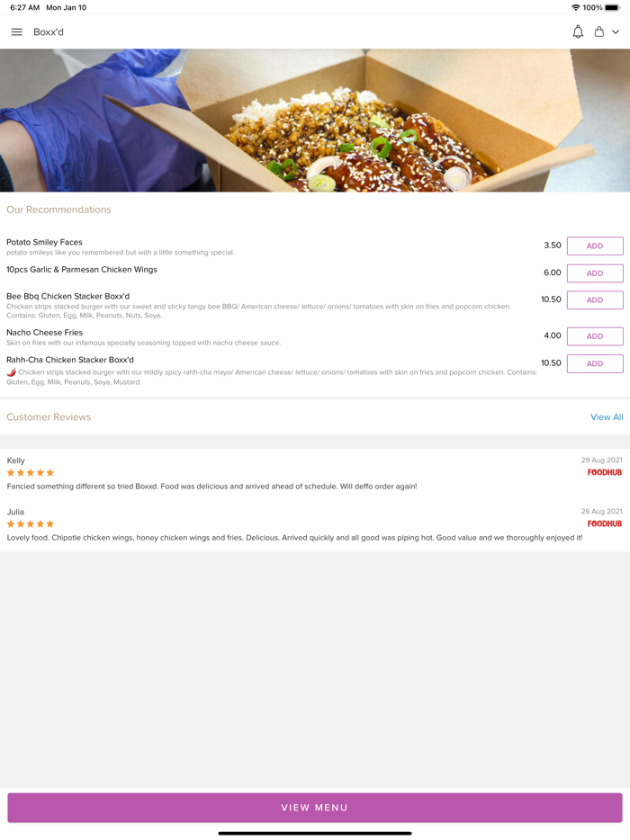The image size is (630, 840).
Task: Tap the notification bell icon
Action: tap(578, 32)
